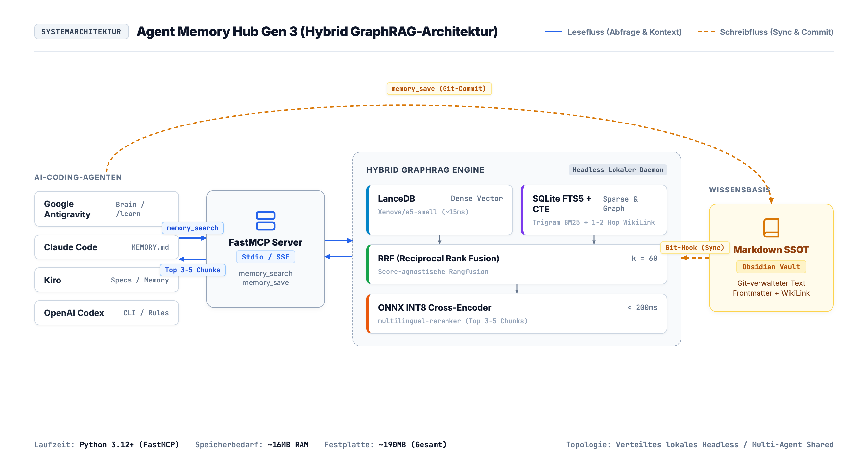Select the Kiro agent card

point(107,280)
